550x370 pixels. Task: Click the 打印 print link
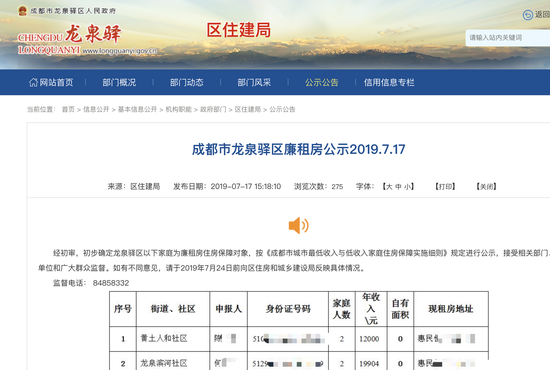[445, 187]
